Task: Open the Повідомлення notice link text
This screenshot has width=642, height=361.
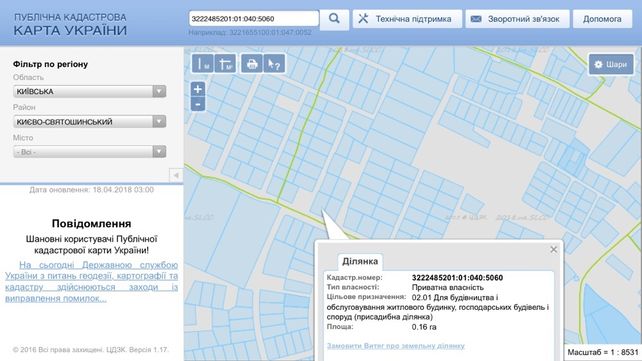Action: [91, 282]
